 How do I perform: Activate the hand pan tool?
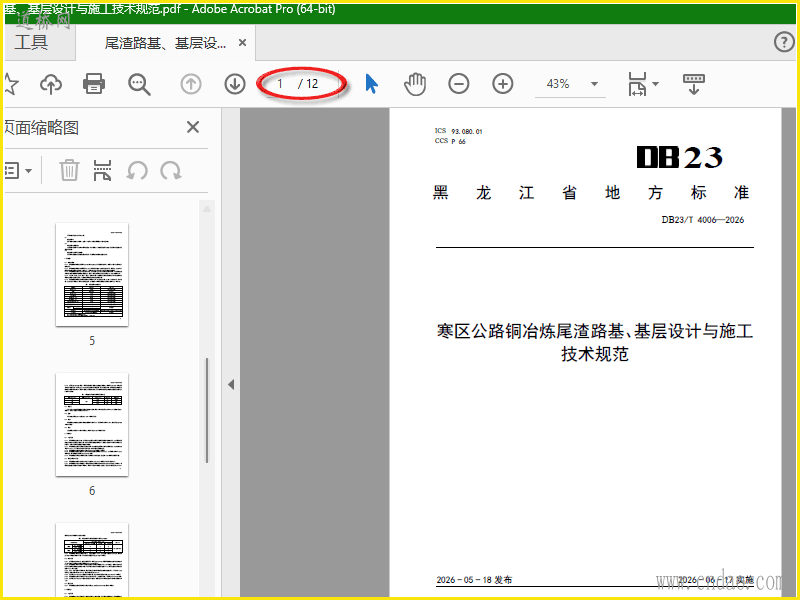[x=415, y=84]
